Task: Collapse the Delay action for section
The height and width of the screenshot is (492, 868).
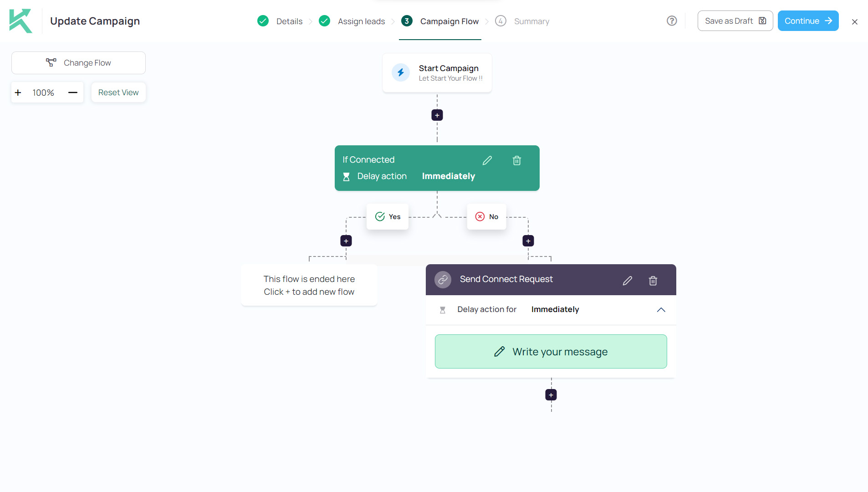Action: click(661, 310)
